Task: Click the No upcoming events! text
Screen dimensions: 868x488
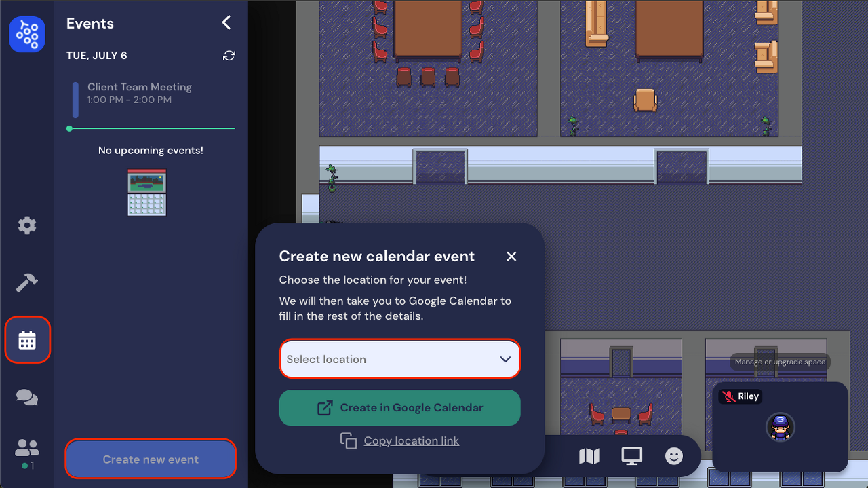Action: coord(151,150)
